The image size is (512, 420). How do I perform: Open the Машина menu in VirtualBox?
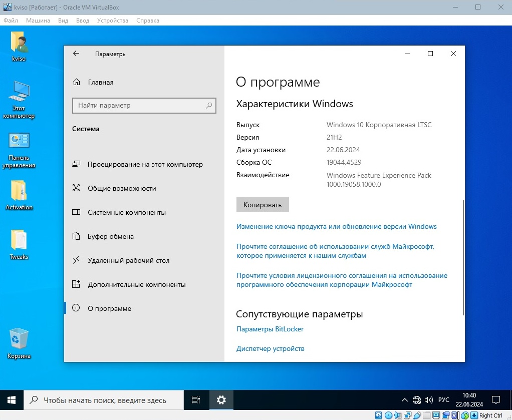(38, 21)
